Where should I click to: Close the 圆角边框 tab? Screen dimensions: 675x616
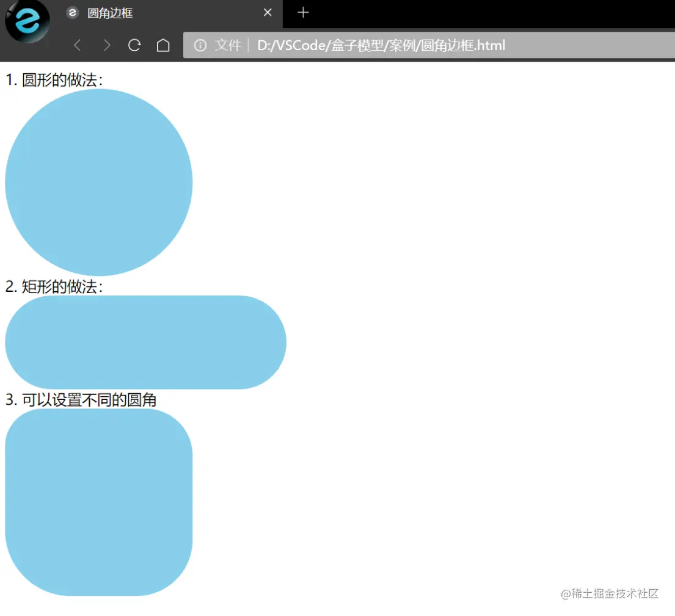[268, 12]
